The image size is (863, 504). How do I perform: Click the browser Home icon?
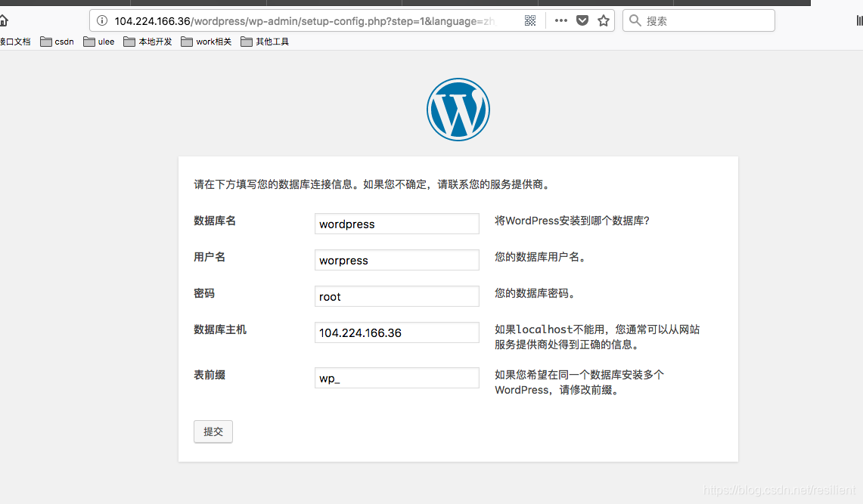point(3,21)
